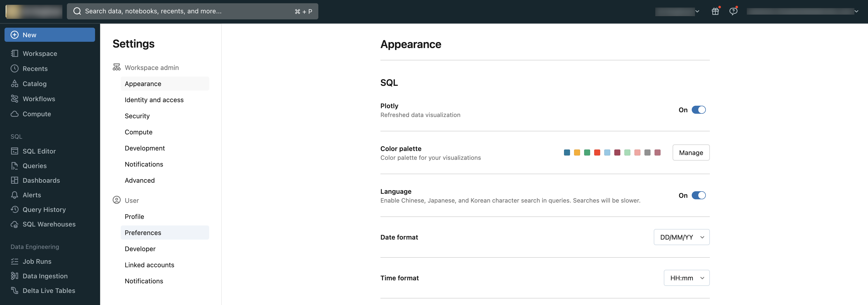Click the Workspace icon in sidebar
868x305 pixels.
[x=14, y=54]
